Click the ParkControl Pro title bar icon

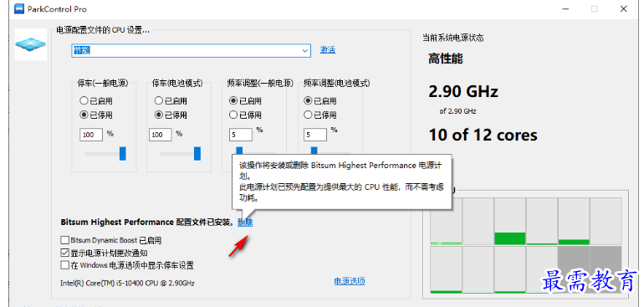pos(19,8)
